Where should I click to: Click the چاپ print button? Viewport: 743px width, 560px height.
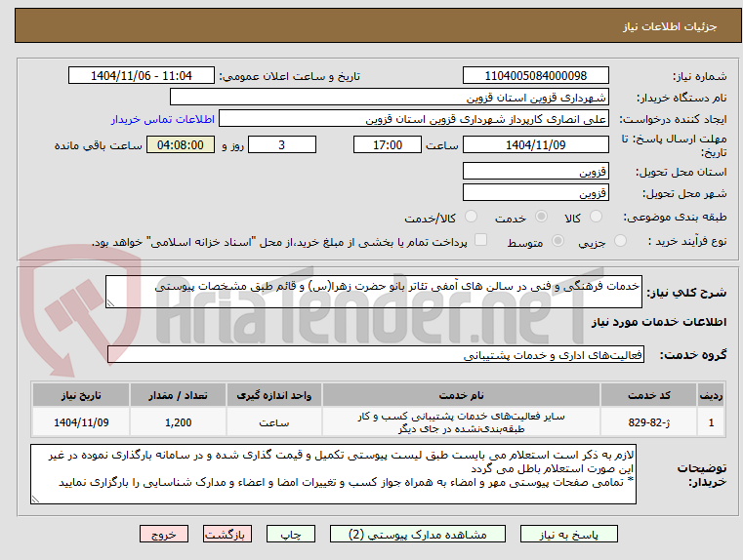pos(291,534)
